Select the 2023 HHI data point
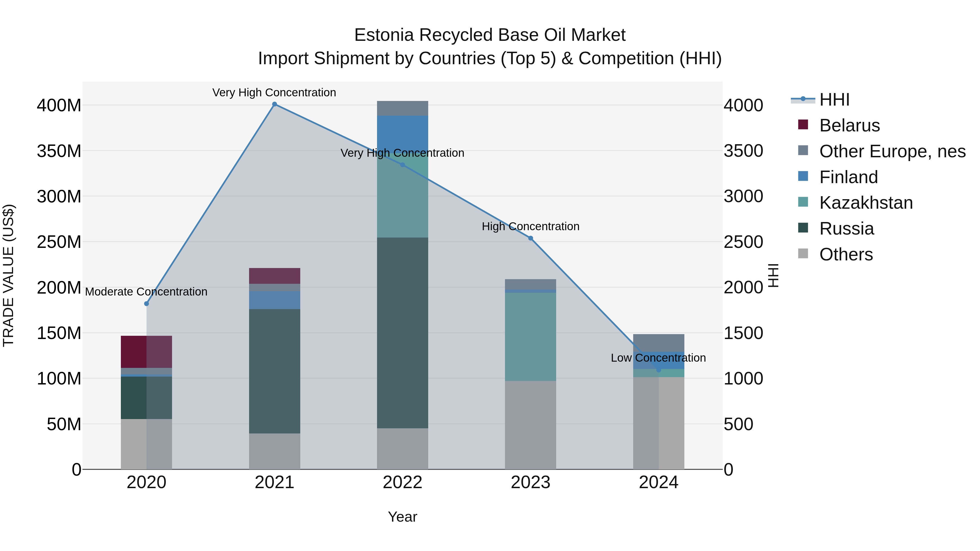The image size is (980, 551). 531,238
